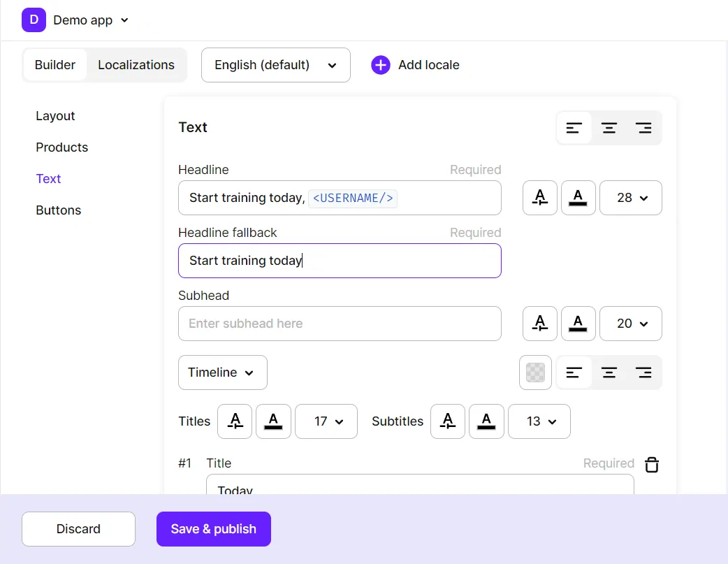Set the Timeline alignment to left
This screenshot has width=728, height=564.
(574, 373)
